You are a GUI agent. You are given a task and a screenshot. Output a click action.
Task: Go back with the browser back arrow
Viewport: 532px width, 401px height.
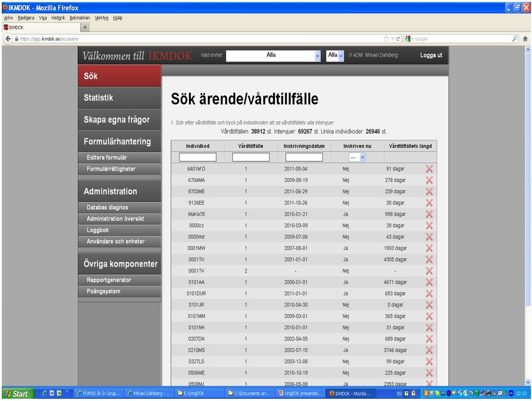tap(8, 39)
